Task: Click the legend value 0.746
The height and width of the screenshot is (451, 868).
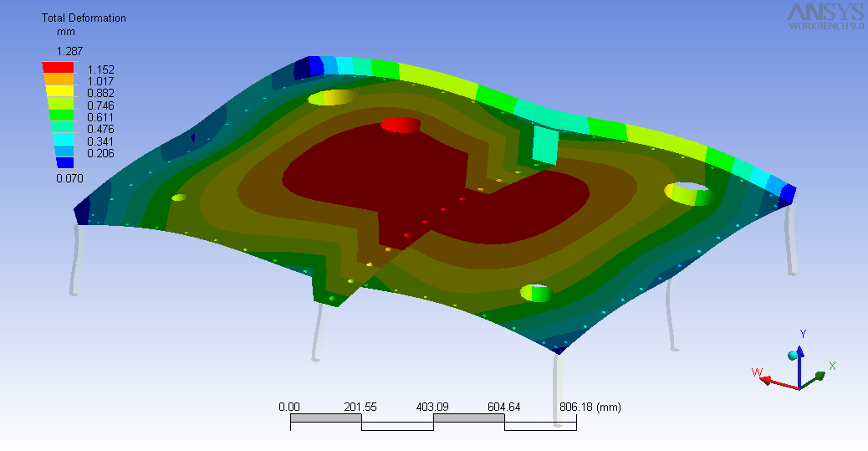Action: coord(100,105)
